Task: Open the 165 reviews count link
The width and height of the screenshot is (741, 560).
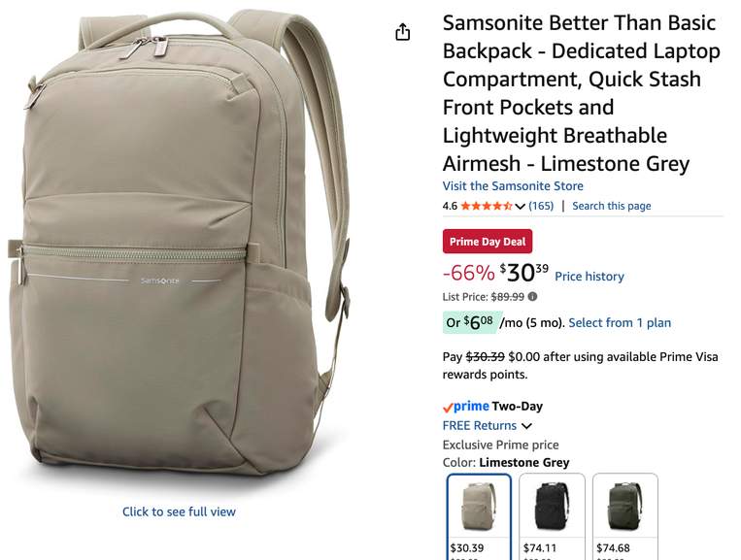Action: [541, 206]
